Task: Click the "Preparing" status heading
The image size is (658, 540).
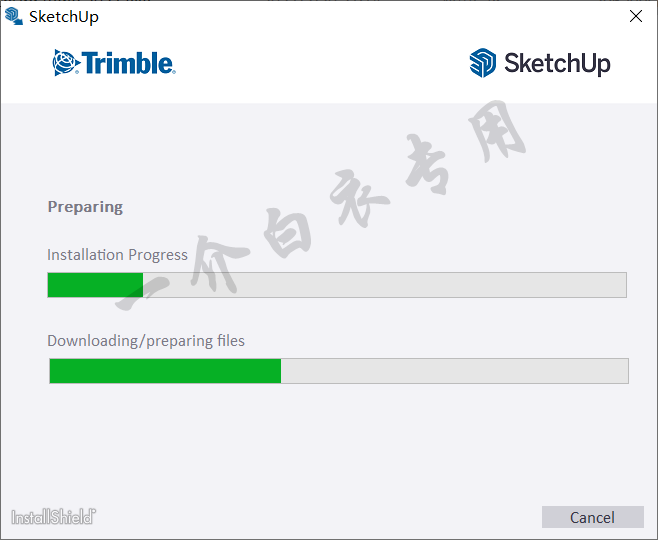Action: click(x=85, y=207)
